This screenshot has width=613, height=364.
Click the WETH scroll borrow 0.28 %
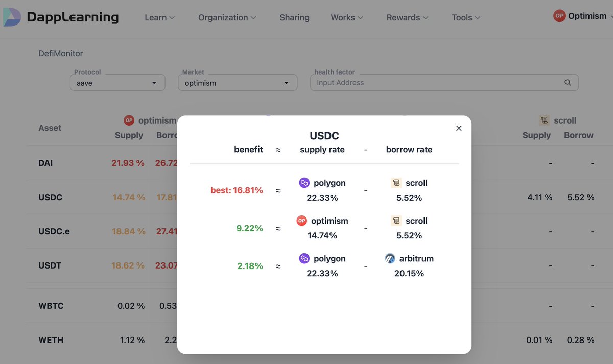point(581,340)
